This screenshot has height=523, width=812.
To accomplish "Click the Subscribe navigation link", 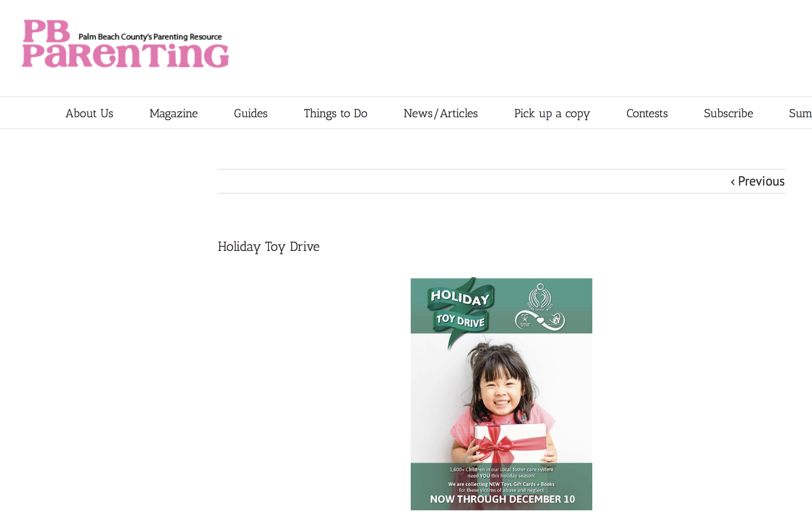I will (x=728, y=113).
